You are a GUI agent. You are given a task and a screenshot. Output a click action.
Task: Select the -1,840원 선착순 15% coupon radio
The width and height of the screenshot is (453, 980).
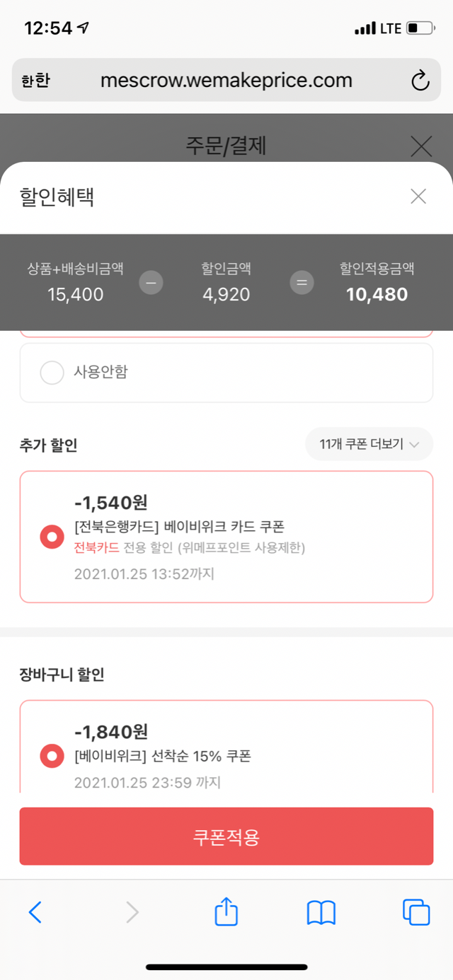coord(52,757)
